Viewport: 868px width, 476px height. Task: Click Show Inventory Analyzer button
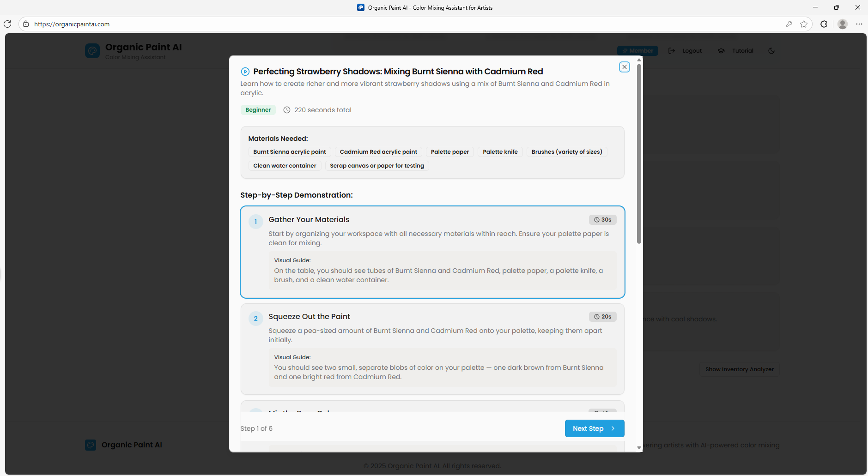pyautogui.click(x=739, y=369)
